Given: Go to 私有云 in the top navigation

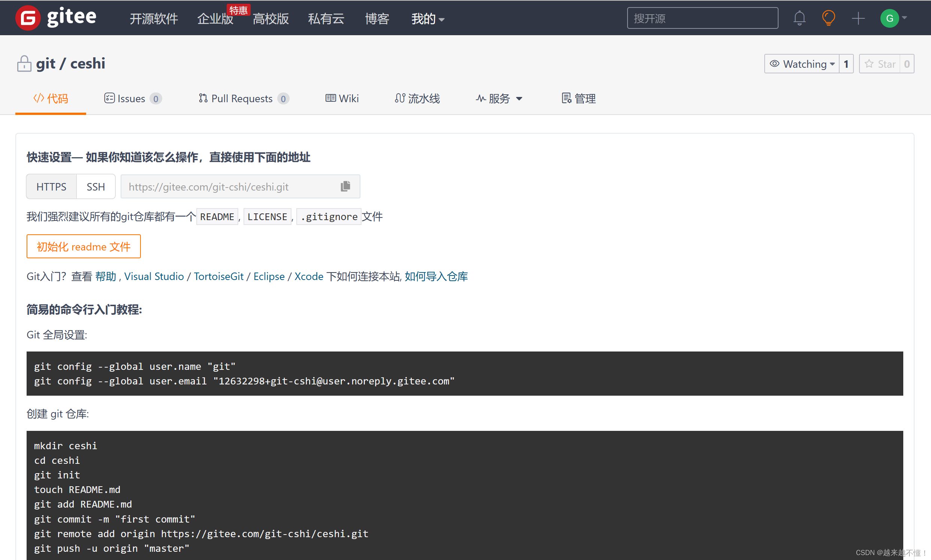Looking at the screenshot, I should tap(326, 18).
